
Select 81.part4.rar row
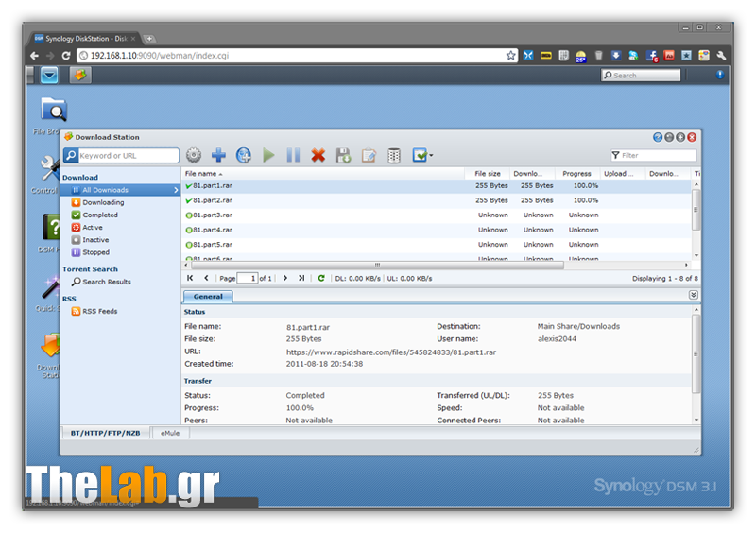pos(437,230)
